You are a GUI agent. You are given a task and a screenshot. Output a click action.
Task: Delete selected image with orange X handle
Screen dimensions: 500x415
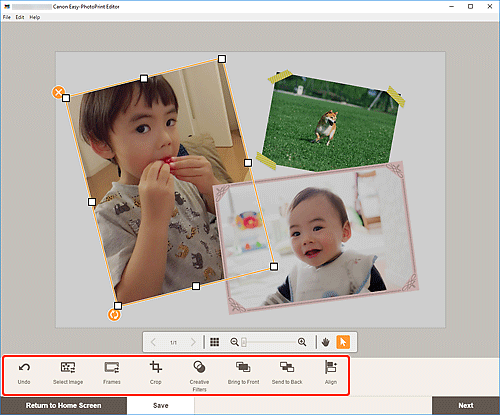point(58,92)
